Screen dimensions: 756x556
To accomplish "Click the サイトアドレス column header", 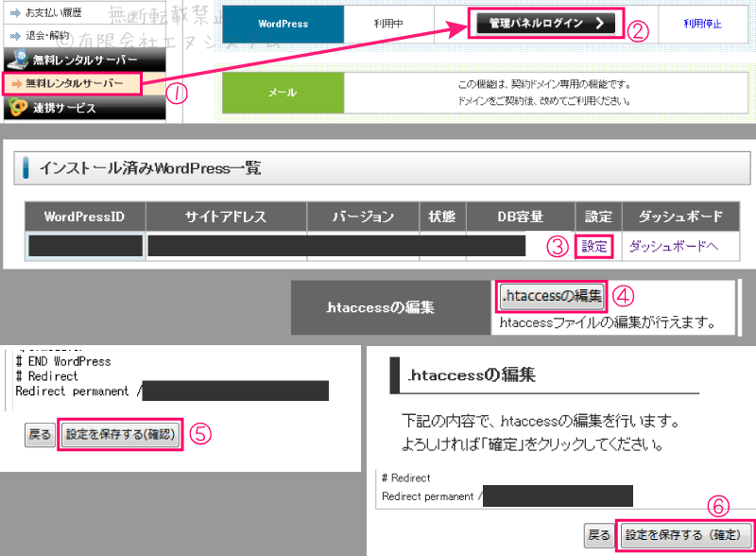I will (x=226, y=217).
